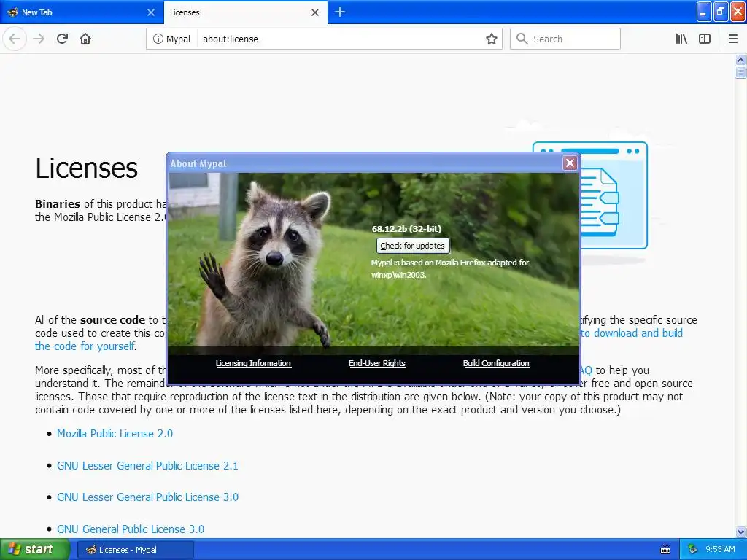Open the Mozilla Public License 2.0 link
Viewport: 747px width, 560px height.
pyautogui.click(x=115, y=433)
